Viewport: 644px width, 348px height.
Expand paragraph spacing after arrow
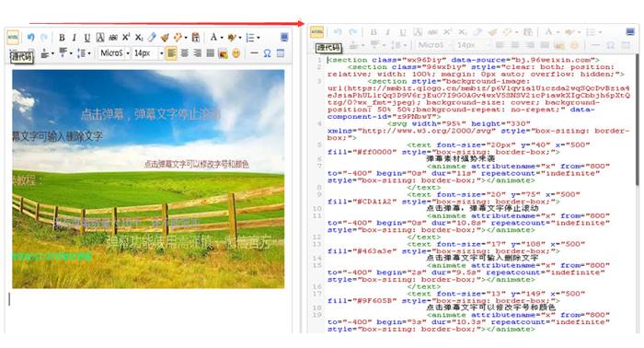point(71,53)
